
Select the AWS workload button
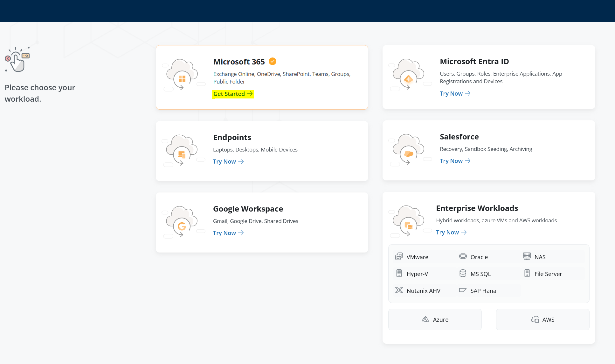point(542,320)
